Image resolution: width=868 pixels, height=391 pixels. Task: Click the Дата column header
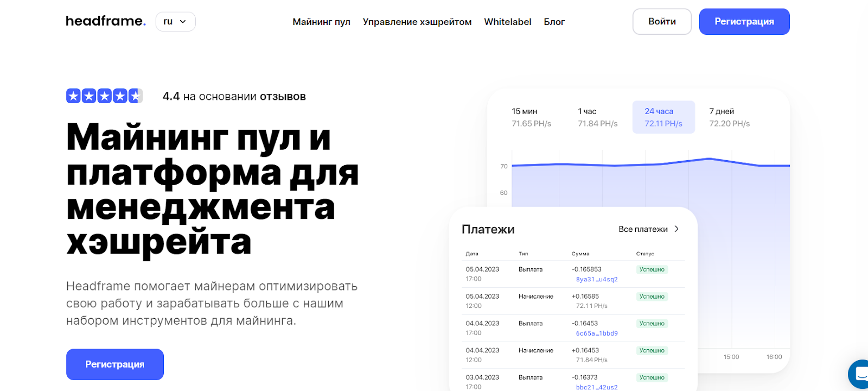tap(472, 254)
